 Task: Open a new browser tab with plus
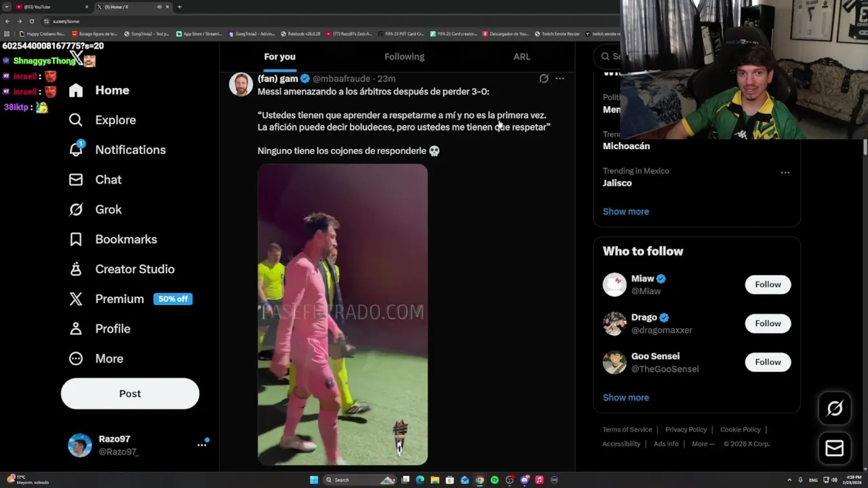[x=179, y=7]
